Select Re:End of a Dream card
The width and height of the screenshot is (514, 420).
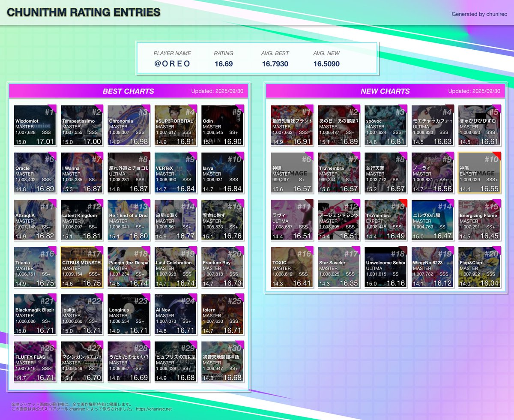[x=129, y=220]
